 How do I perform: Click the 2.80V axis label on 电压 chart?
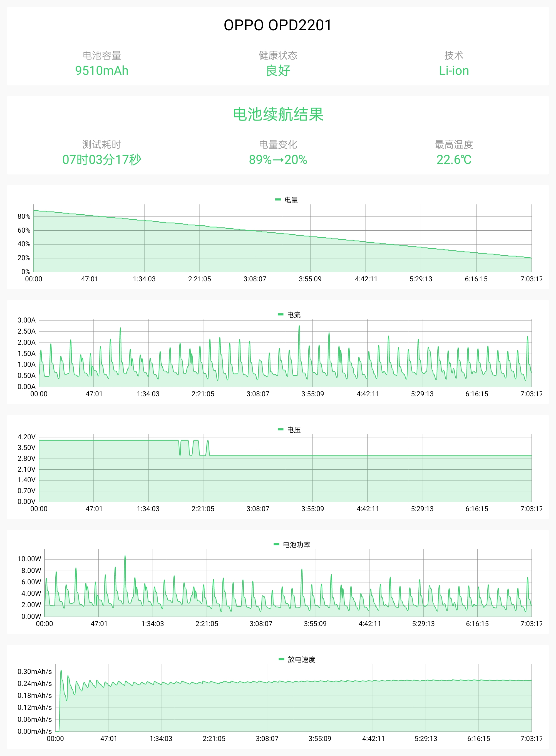point(27,459)
